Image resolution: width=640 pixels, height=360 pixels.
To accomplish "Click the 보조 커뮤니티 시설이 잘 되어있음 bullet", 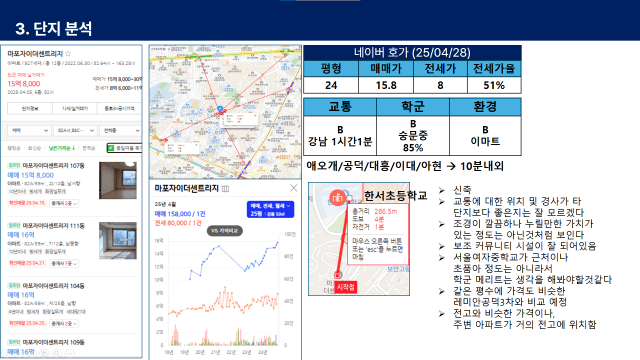I will pos(524,246).
